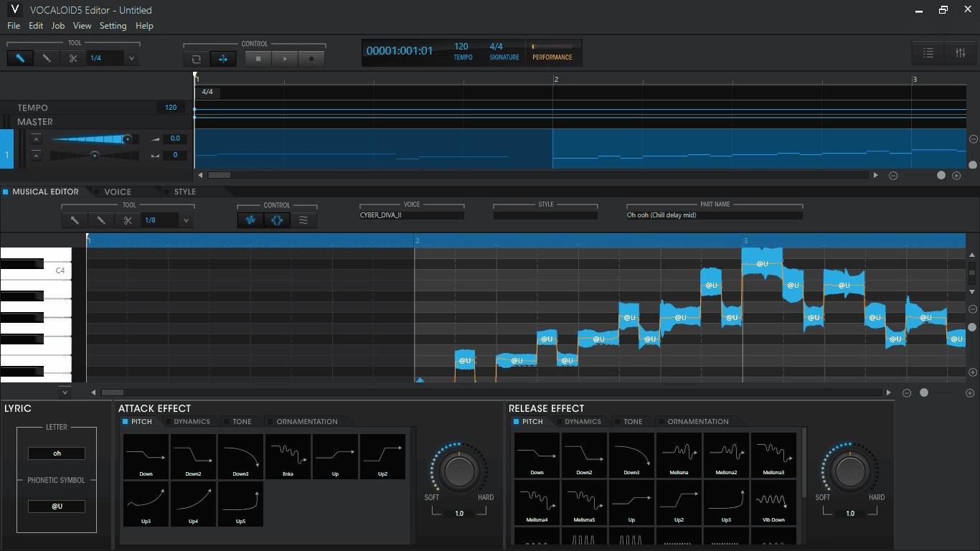Toggle auto-scroll button in top Control group
980x551 pixels.
coord(222,59)
